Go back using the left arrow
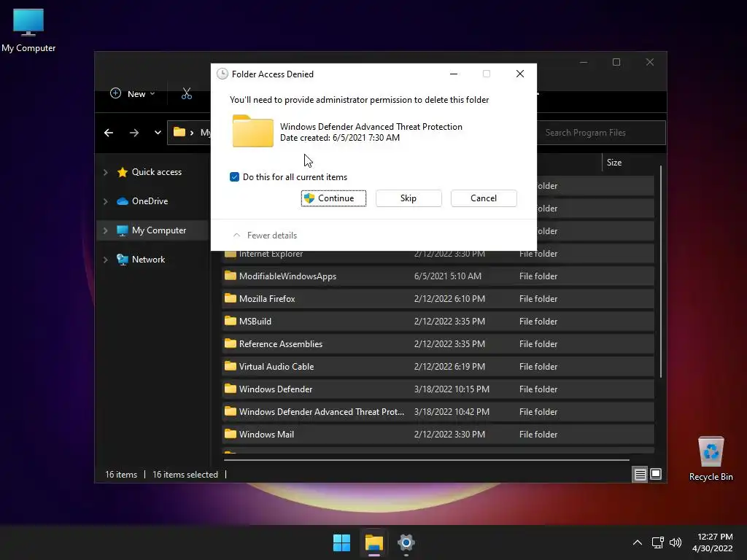The height and width of the screenshot is (560, 747). pyautogui.click(x=109, y=133)
